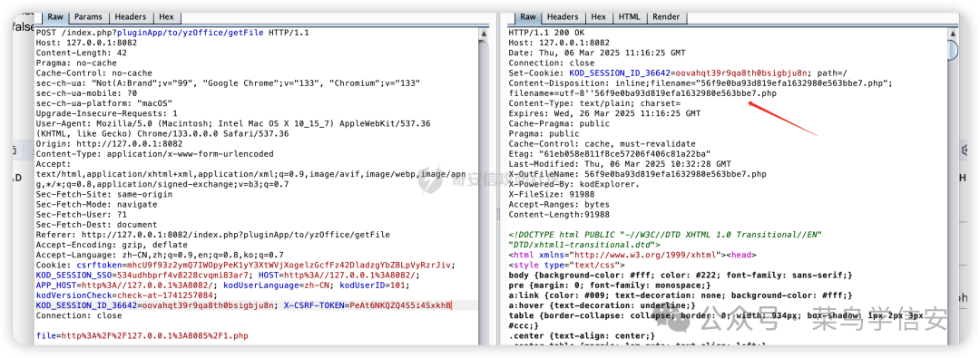The width and height of the screenshot is (980, 358).
Task: Click the KOD_SESSION_SSO cookie value line
Action: [228, 275]
